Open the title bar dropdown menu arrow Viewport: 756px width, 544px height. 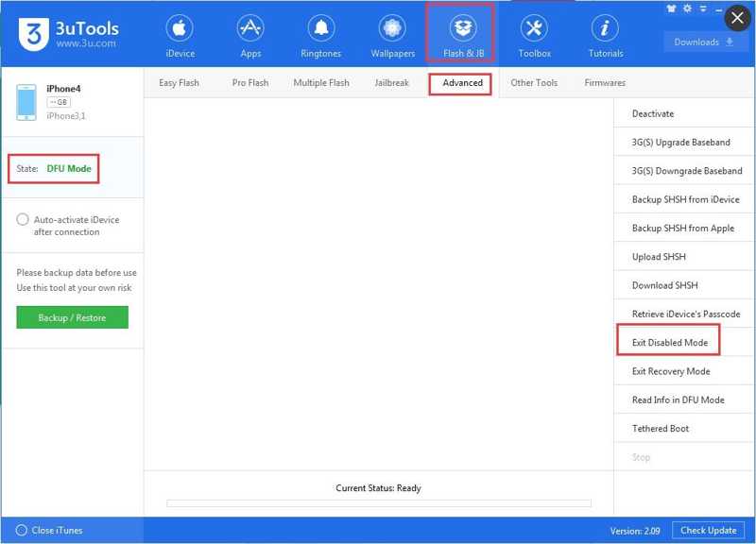pyautogui.click(x=703, y=8)
